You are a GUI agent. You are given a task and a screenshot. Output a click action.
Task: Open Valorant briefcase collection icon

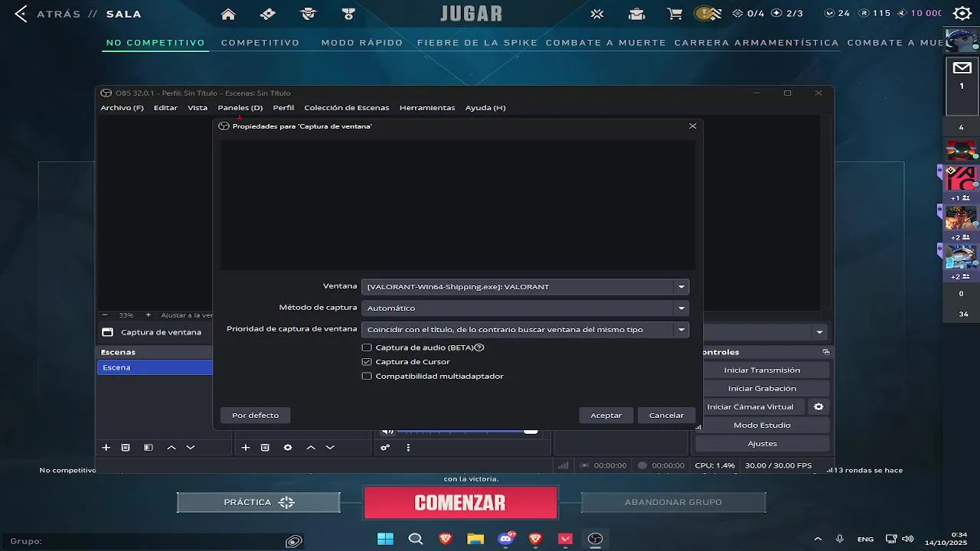coord(636,14)
